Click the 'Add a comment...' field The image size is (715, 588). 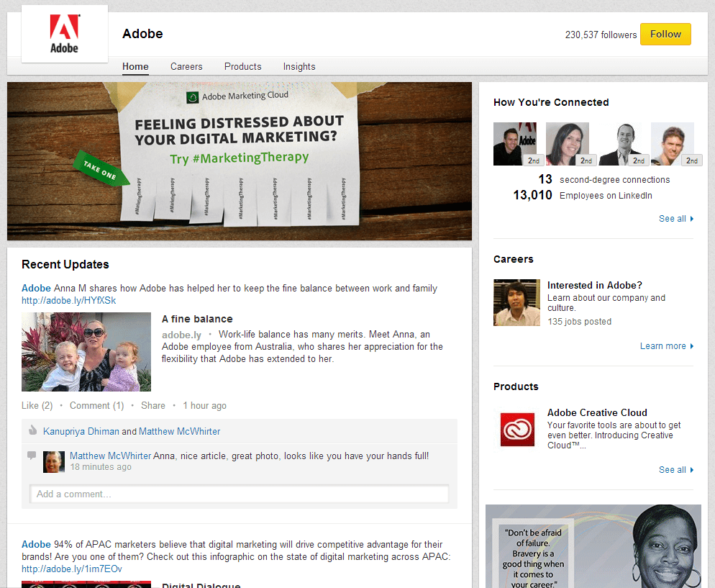coord(239,494)
